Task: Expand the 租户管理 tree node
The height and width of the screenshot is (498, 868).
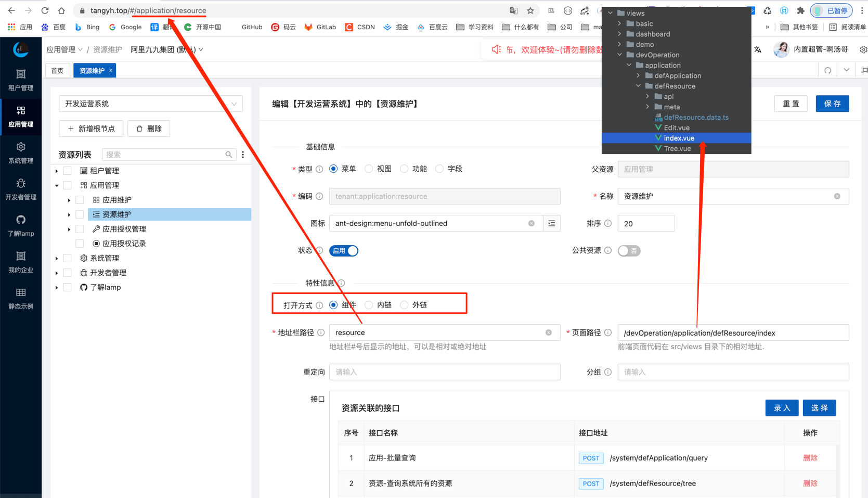Action: pyautogui.click(x=57, y=171)
